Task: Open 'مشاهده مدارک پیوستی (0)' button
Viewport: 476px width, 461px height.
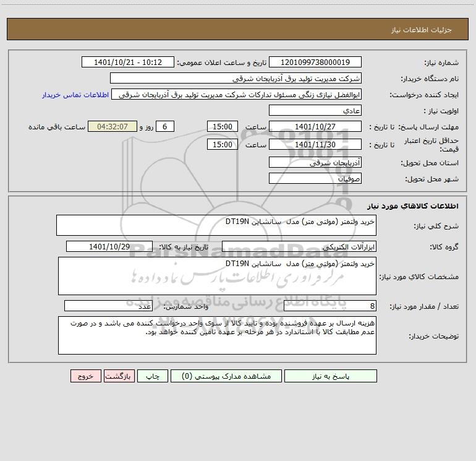Action: point(226,376)
